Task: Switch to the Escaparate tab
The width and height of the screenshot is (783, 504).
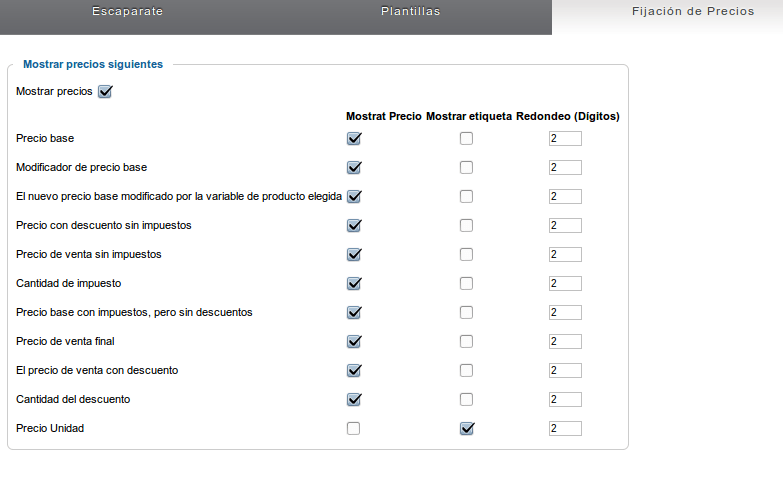Action: tap(127, 11)
